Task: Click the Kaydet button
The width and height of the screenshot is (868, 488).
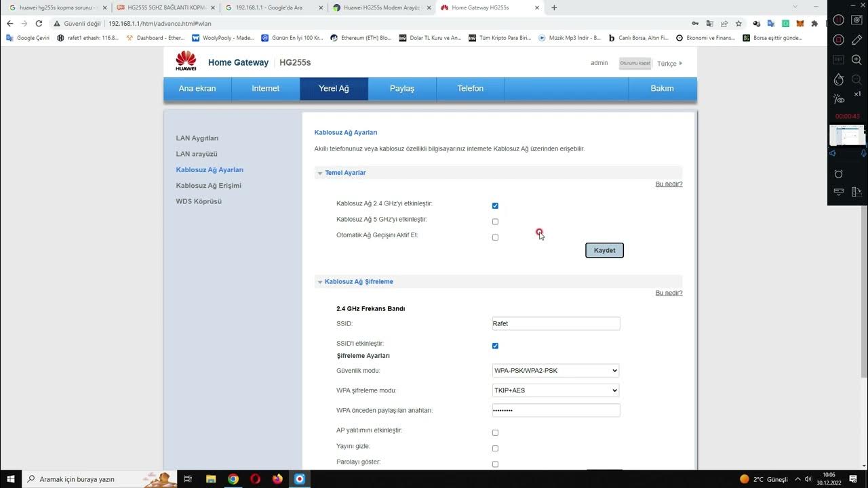Action: (604, 250)
